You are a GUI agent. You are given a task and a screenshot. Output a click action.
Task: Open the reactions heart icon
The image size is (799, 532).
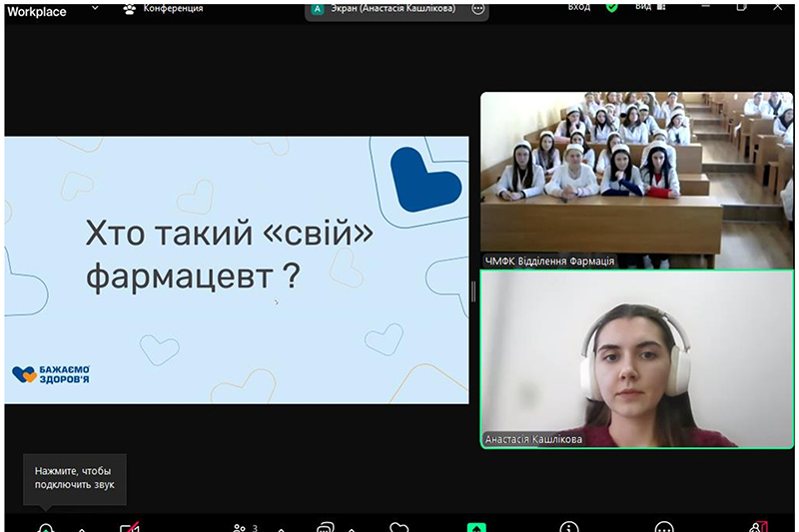pyautogui.click(x=399, y=528)
